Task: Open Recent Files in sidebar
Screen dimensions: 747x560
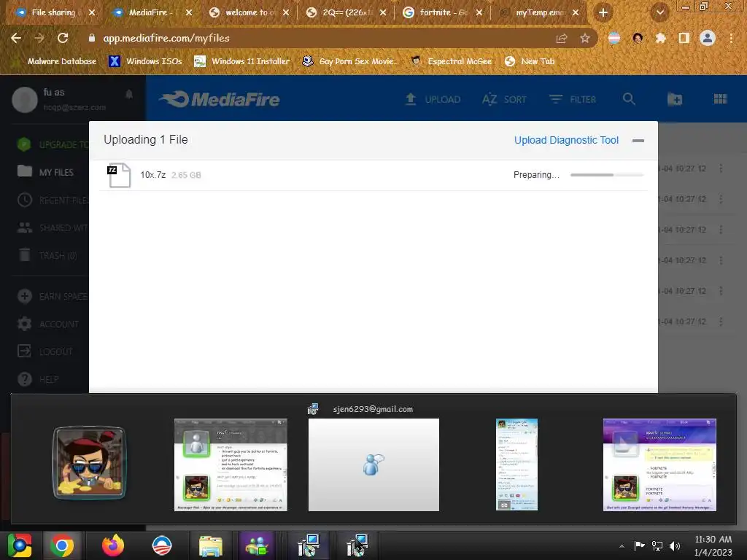Action: click(52, 200)
